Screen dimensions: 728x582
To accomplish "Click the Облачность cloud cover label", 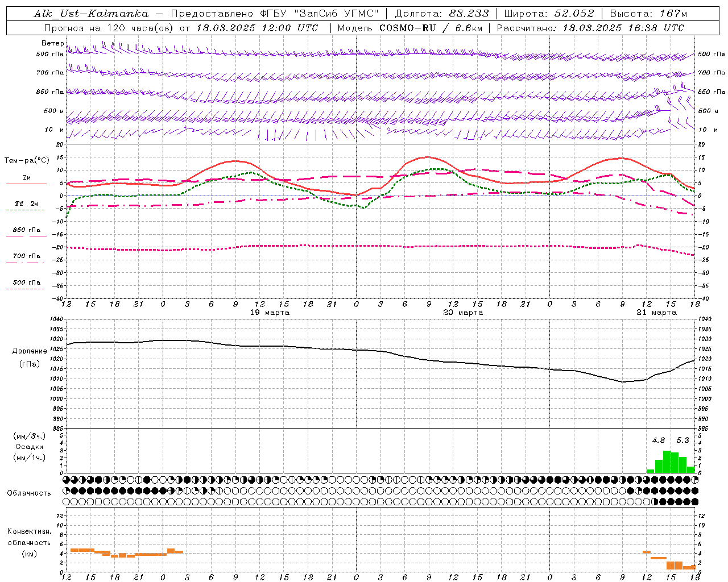I will click(x=29, y=493).
